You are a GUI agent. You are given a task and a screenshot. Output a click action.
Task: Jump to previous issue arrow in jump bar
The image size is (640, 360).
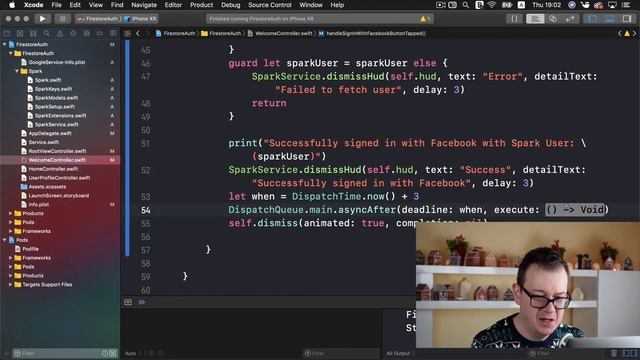pyautogui.click(x=620, y=33)
